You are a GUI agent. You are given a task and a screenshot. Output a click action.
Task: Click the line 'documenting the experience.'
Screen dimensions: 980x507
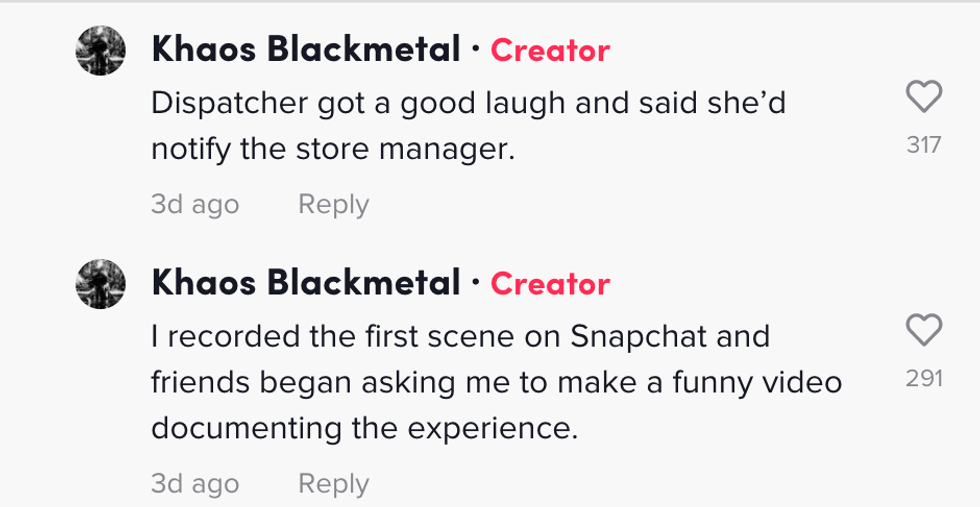(x=365, y=428)
